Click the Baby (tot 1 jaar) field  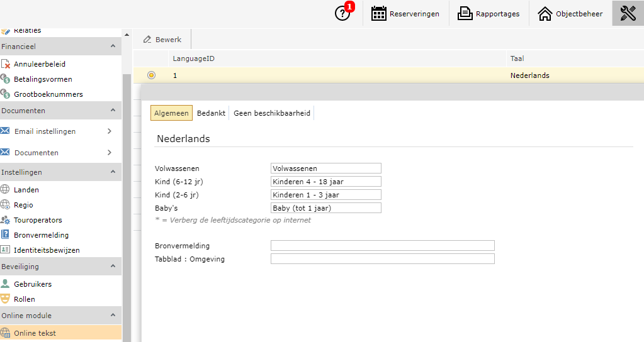pos(326,207)
